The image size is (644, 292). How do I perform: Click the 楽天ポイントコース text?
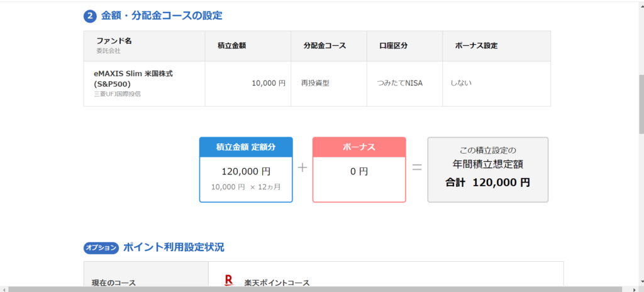277,283
